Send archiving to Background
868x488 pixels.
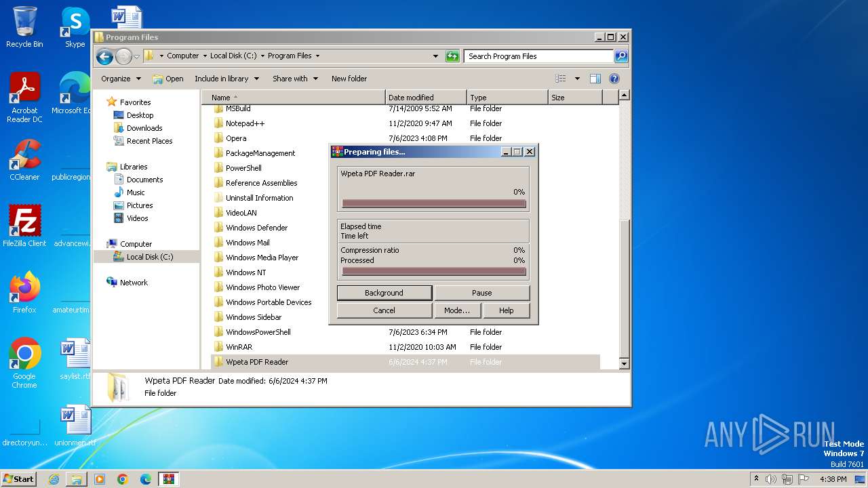pos(384,293)
